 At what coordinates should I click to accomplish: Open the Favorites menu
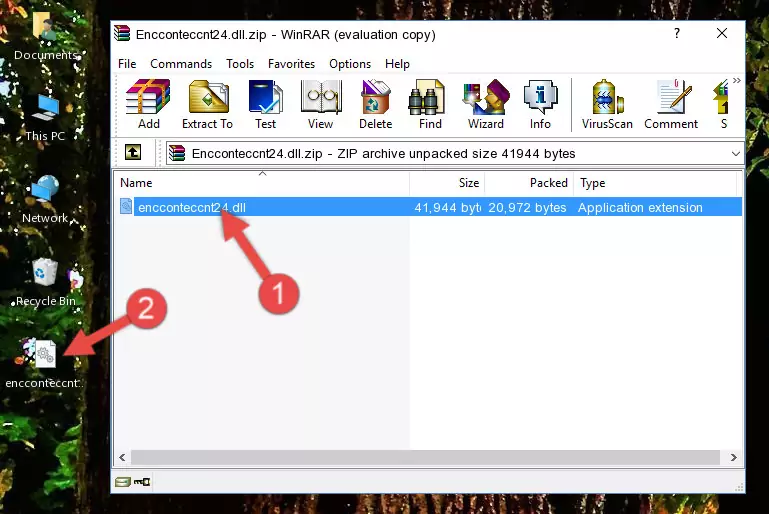click(291, 64)
